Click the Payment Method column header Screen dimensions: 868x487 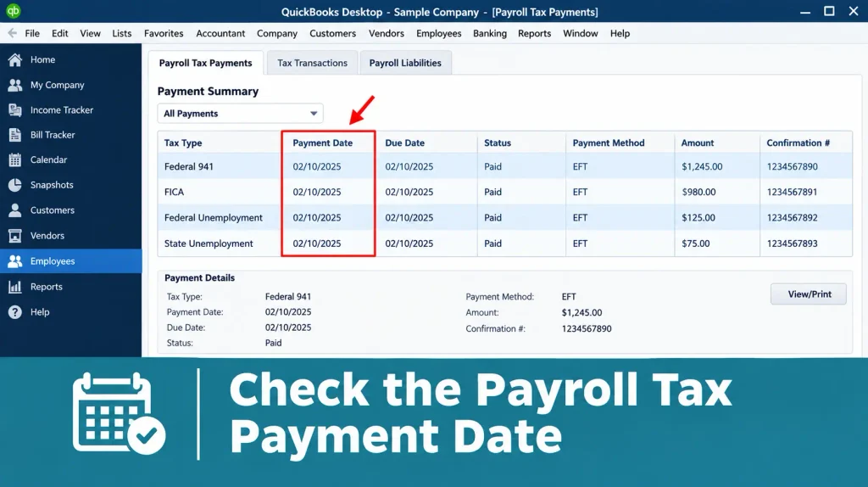(x=609, y=143)
